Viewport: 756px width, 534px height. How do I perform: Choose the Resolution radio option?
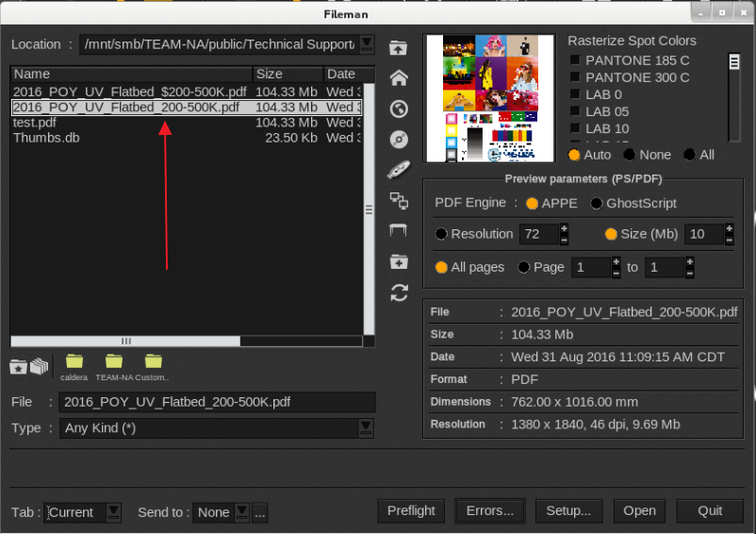tap(441, 234)
